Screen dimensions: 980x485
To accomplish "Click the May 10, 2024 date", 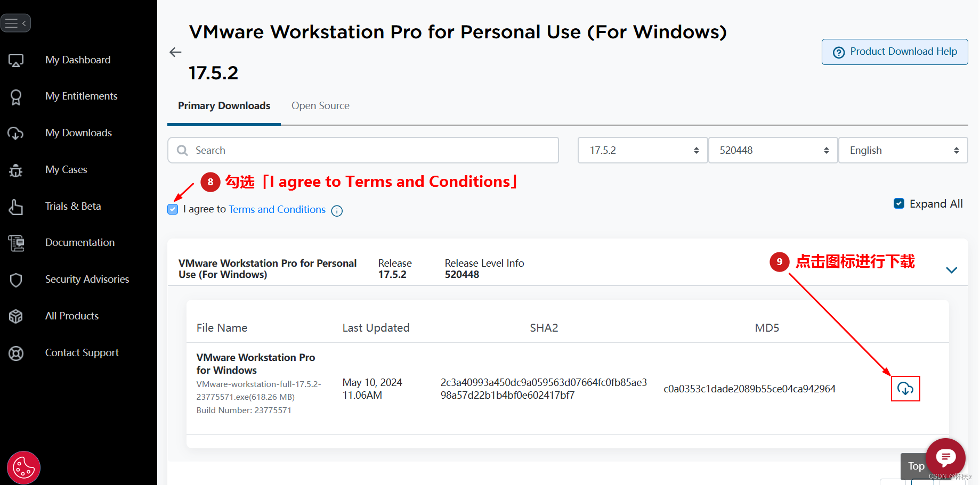I will 372,382.
